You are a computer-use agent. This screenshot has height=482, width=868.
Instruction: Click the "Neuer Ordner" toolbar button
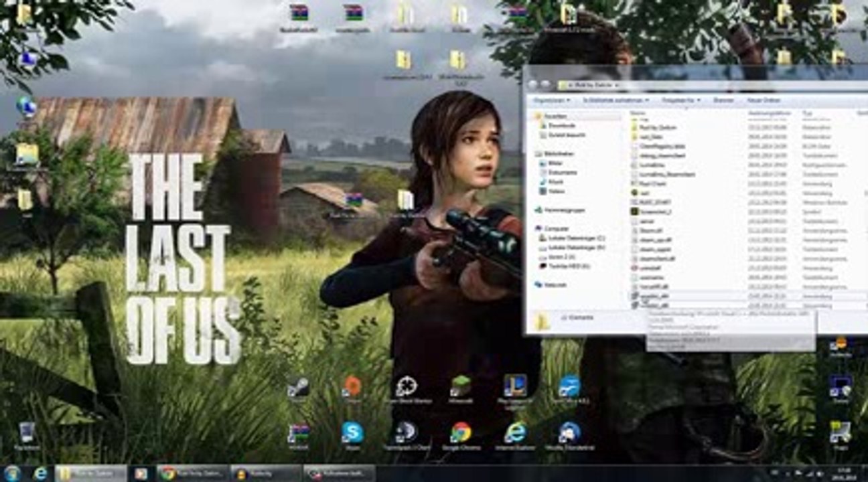tap(764, 100)
